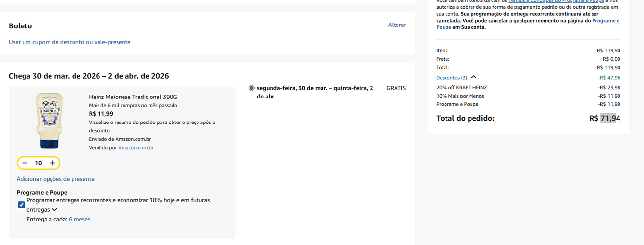Select the segunda-feira free delivery radio option
The image size is (644, 245).
click(252, 88)
